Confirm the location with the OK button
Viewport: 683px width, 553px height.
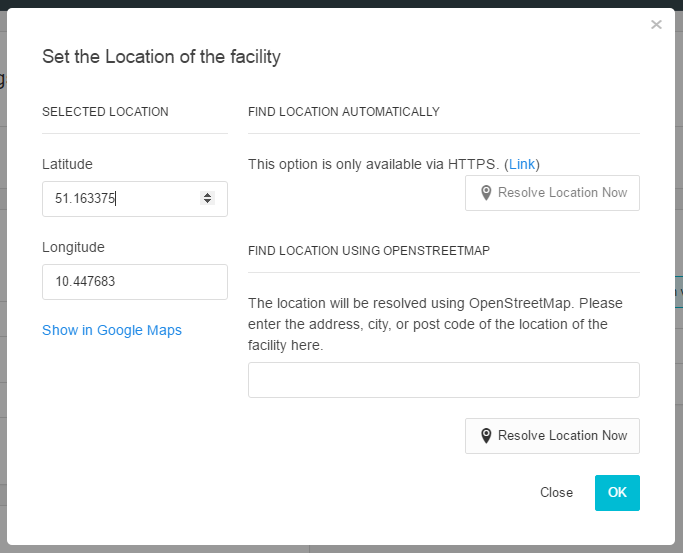617,492
